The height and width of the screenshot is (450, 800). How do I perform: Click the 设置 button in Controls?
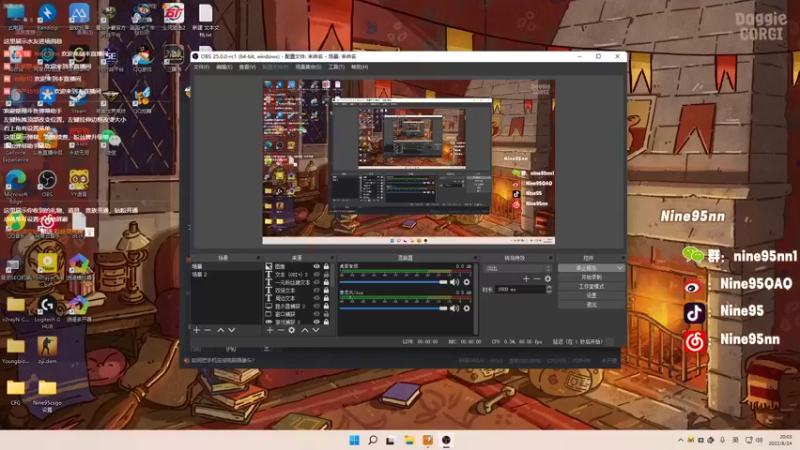(591, 295)
